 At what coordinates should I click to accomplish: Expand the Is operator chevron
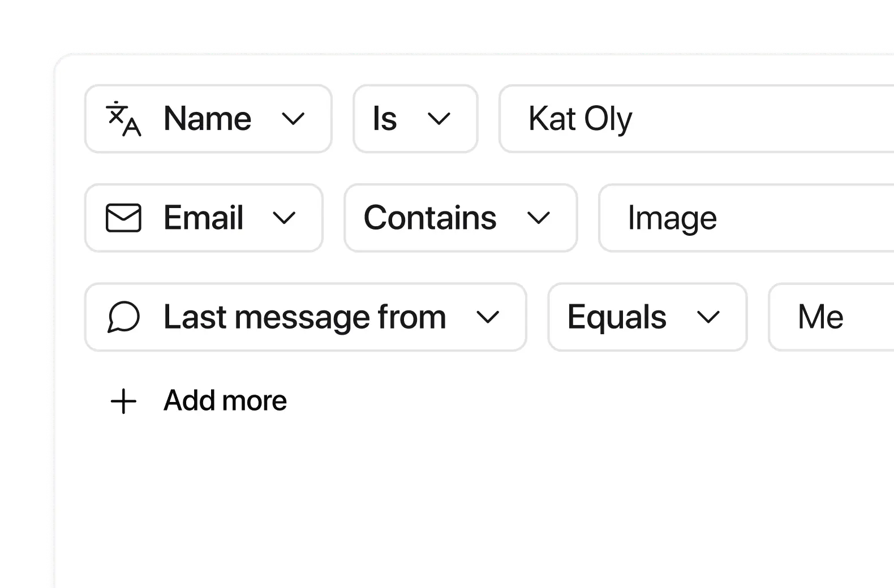coord(439,119)
